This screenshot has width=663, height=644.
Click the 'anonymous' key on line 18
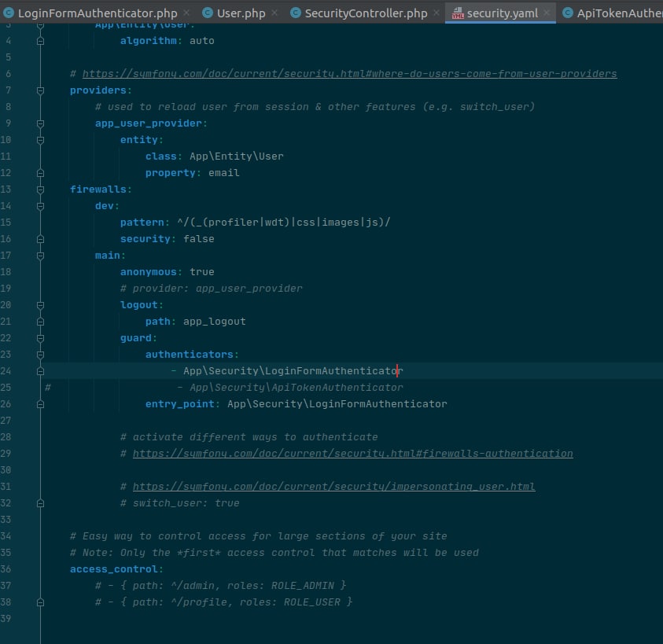pyautogui.click(x=148, y=271)
